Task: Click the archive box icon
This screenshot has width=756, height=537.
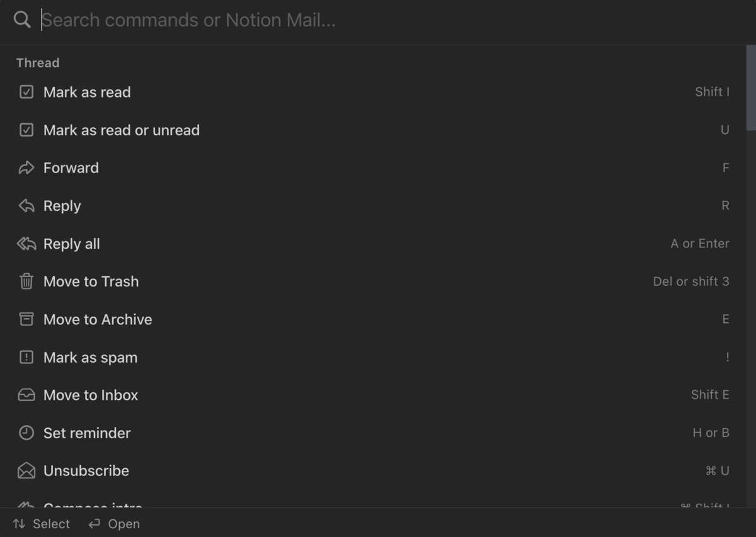Action: click(x=26, y=319)
